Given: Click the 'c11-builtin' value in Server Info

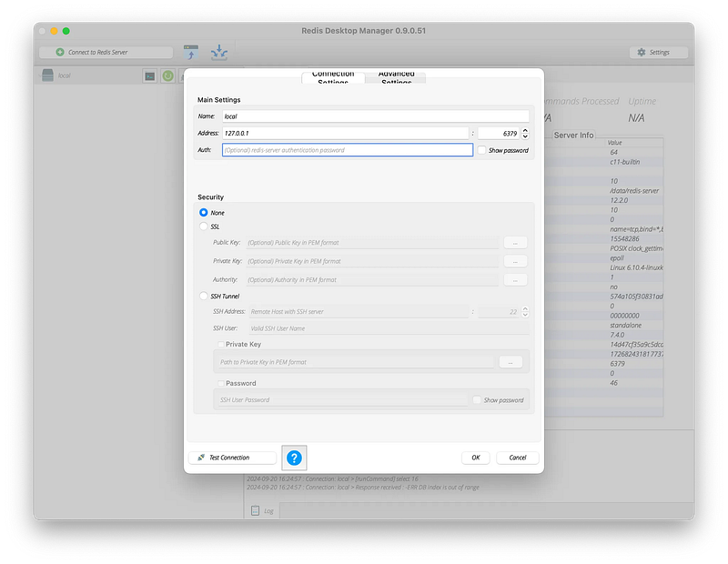Looking at the screenshot, I should [625, 162].
